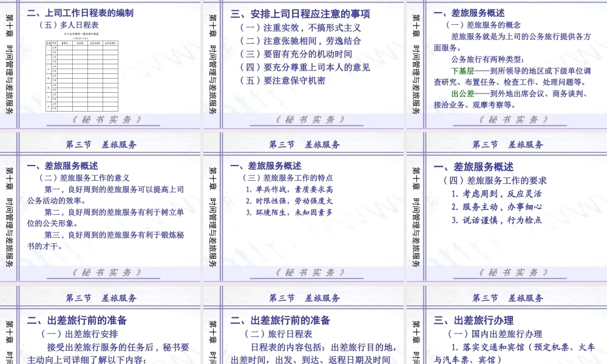Screen dimensions: 607x364
Task: Open slide thumbnail '（一）出差旅行安排'
Action: 100,325
